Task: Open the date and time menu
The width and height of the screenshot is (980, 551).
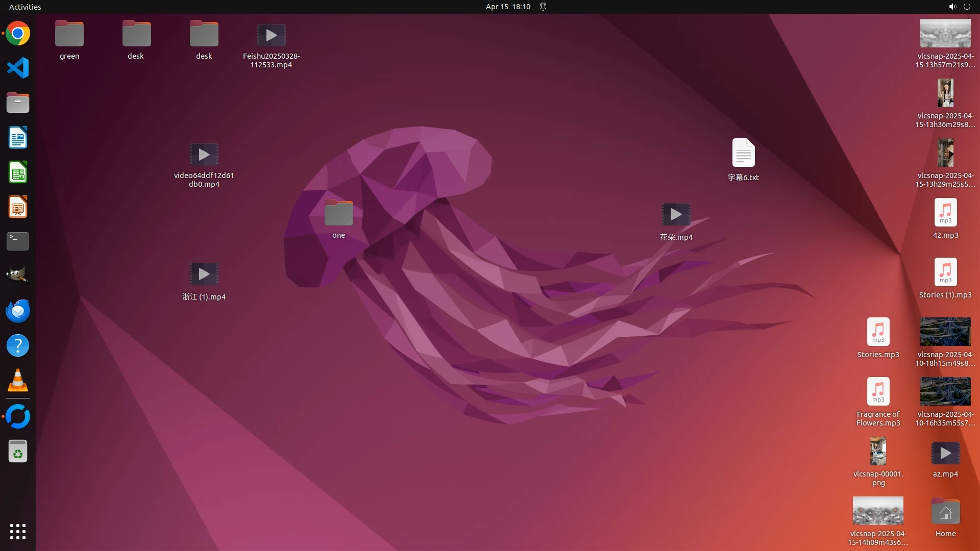Action: click(x=507, y=7)
